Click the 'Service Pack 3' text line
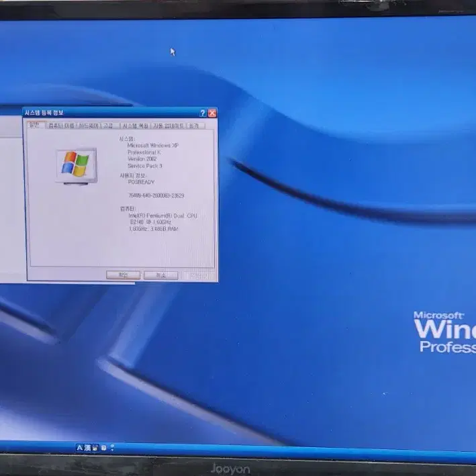Image resolution: width=476 pixels, height=476 pixels. (145, 166)
